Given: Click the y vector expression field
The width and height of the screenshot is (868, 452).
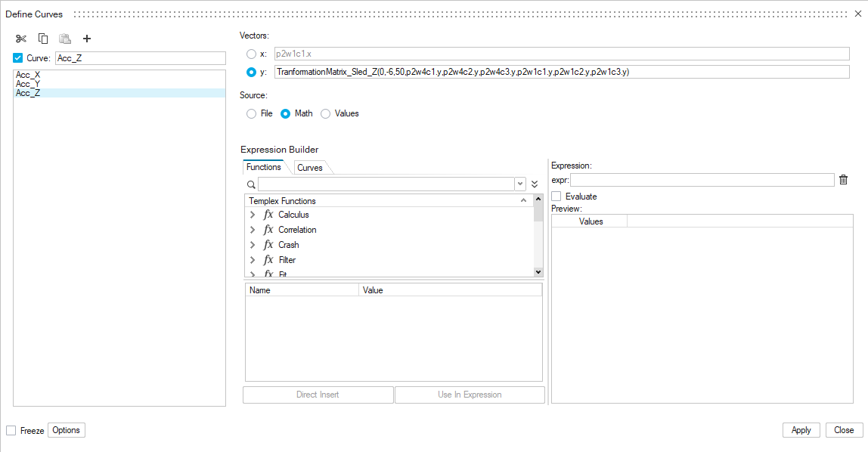Looking at the screenshot, I should pos(562,72).
